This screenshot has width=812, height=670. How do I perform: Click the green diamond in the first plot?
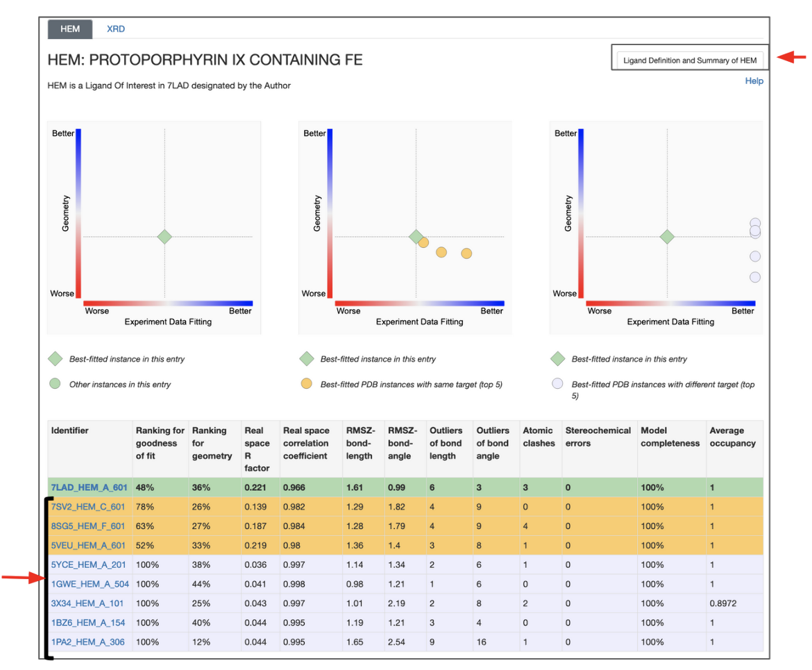pos(164,237)
